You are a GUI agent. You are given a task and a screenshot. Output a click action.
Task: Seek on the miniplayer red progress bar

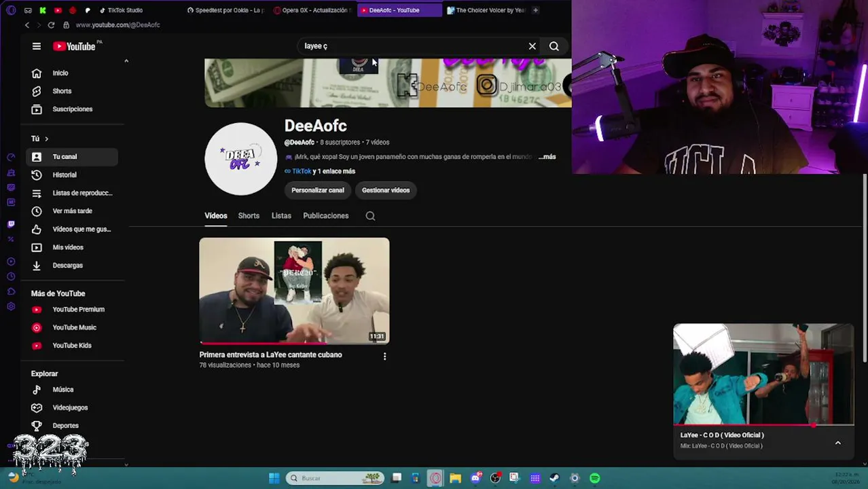tap(763, 426)
